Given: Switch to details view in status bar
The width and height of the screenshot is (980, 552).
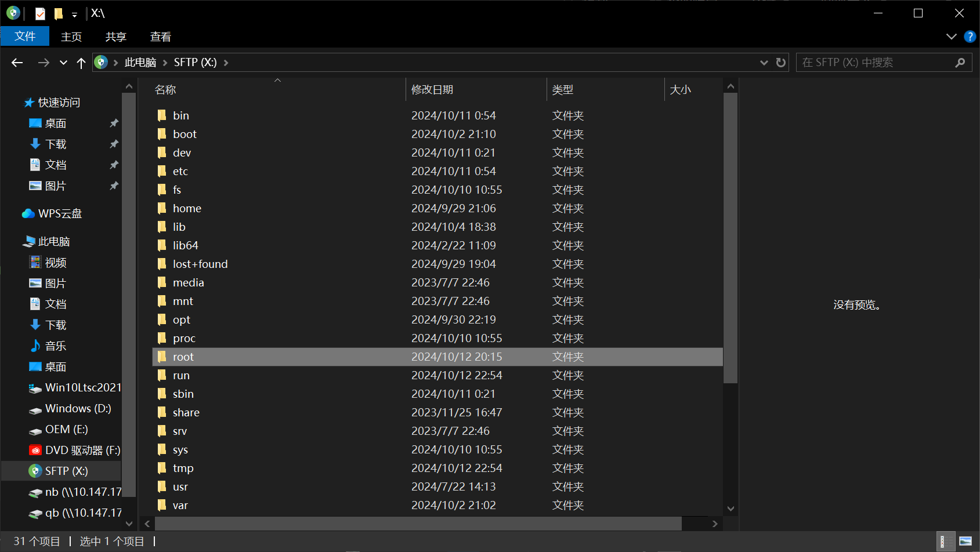Looking at the screenshot, I should [x=946, y=541].
